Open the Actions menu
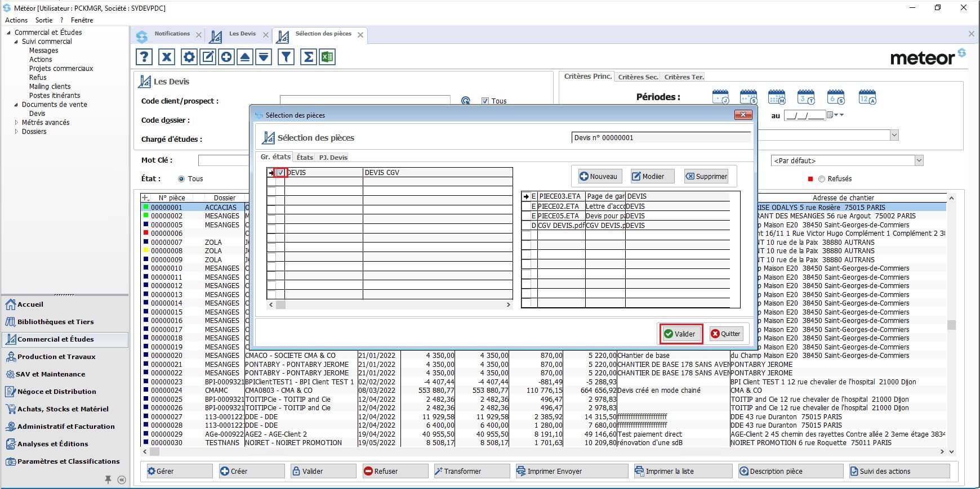Screen dimensions: 980x489 click(16, 20)
